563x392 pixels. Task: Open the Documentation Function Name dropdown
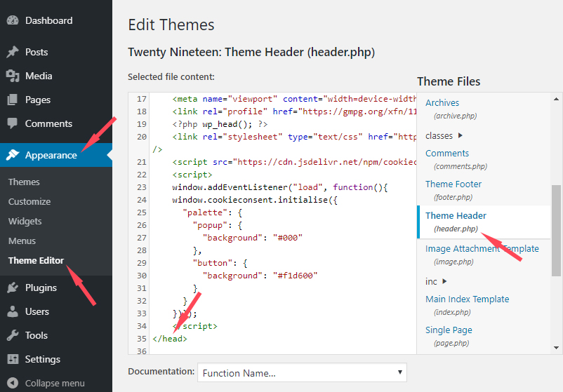[x=302, y=372]
